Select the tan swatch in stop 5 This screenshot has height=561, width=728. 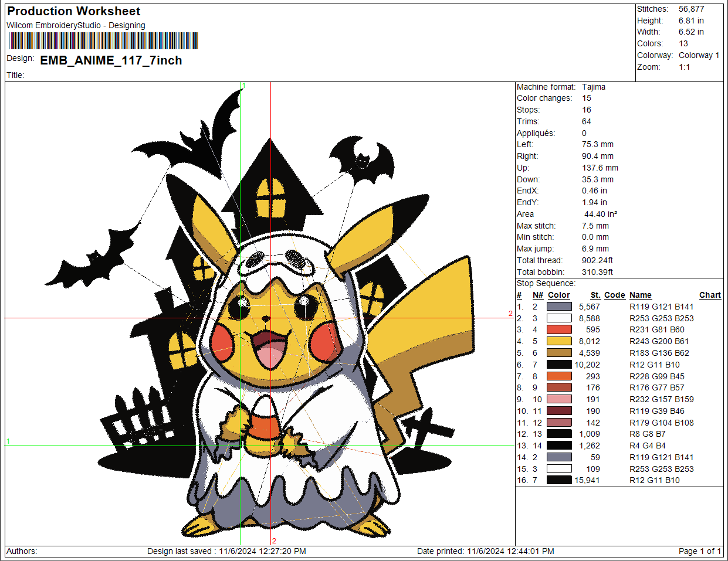[559, 353]
